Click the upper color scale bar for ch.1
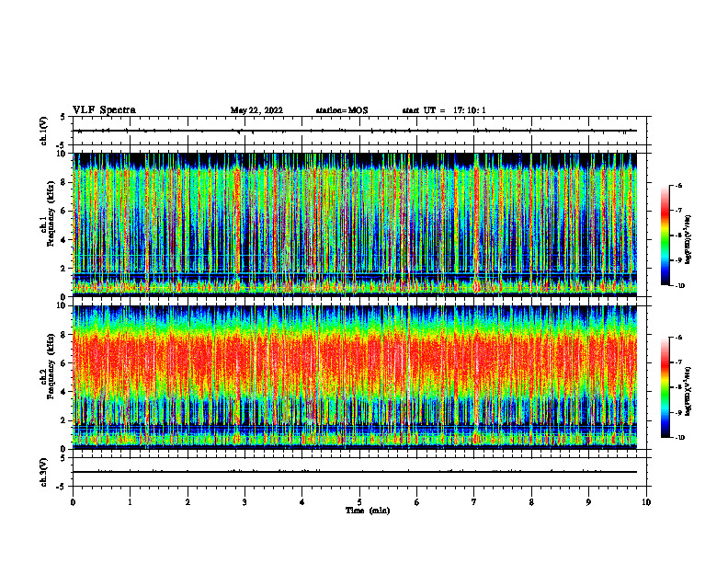 (x=665, y=236)
